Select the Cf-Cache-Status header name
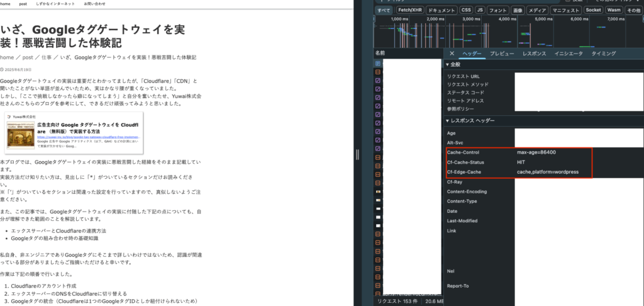The image size is (644, 306). pyautogui.click(x=465, y=162)
